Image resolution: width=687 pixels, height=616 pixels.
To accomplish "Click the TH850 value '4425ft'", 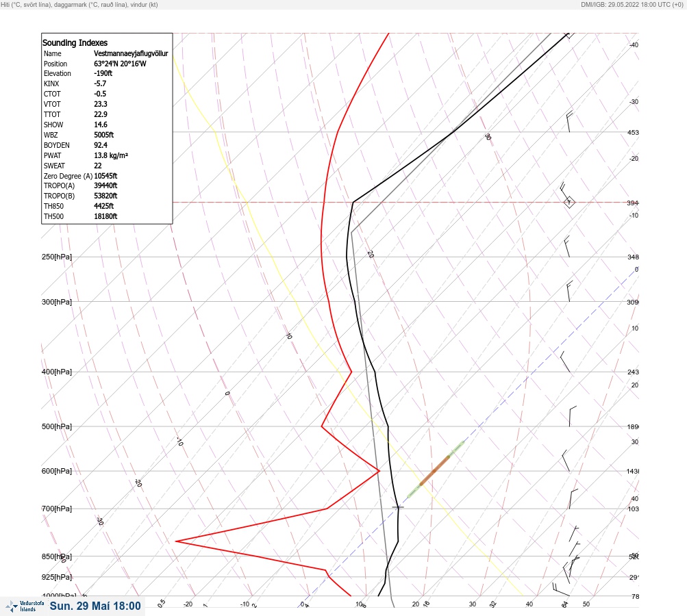I will coord(104,206).
